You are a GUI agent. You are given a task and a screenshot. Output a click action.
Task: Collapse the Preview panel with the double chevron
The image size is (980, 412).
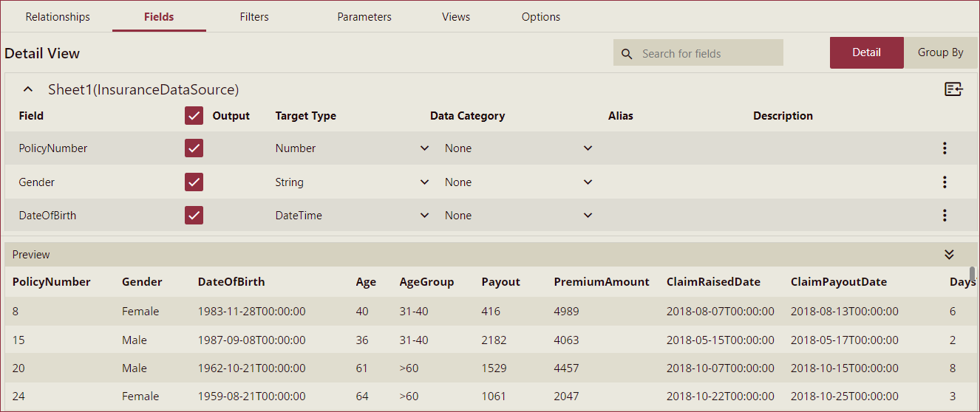tap(950, 255)
